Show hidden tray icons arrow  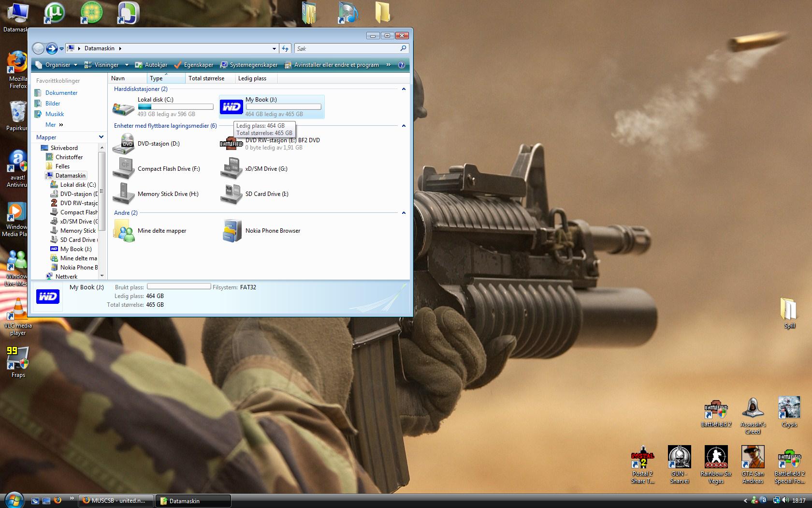[745, 501]
